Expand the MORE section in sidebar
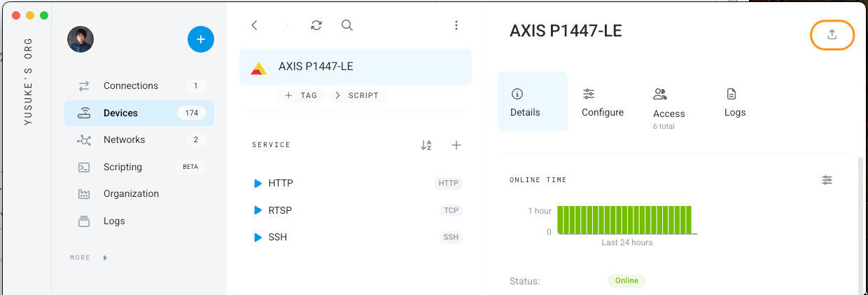 89,258
